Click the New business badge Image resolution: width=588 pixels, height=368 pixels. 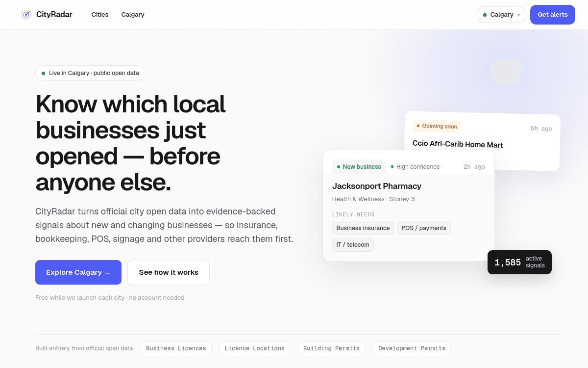[359, 167]
